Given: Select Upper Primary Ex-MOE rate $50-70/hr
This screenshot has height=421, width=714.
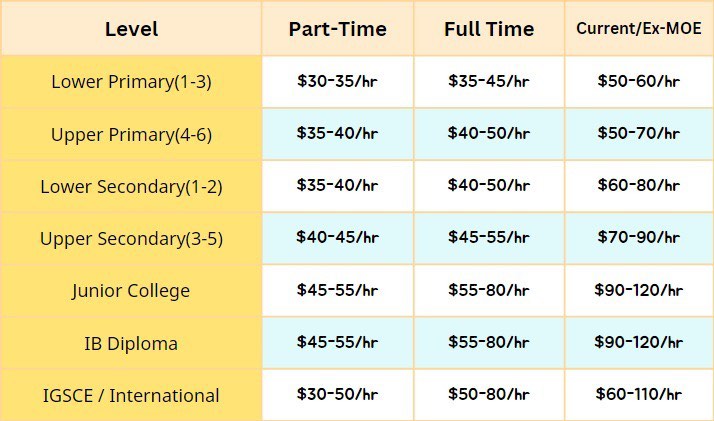Looking at the screenshot, I should coord(638,133).
